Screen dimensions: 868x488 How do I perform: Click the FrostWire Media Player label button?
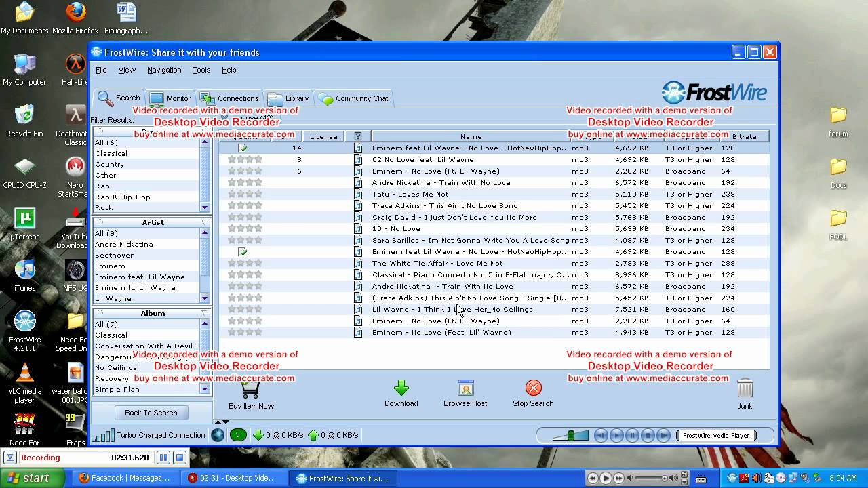tap(715, 436)
